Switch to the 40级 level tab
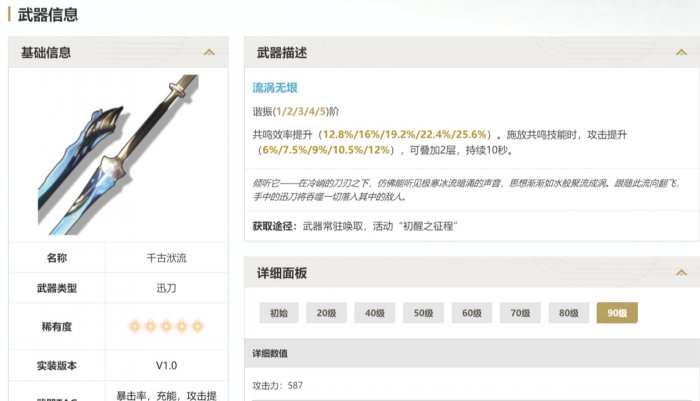The width and height of the screenshot is (700, 401). [375, 313]
